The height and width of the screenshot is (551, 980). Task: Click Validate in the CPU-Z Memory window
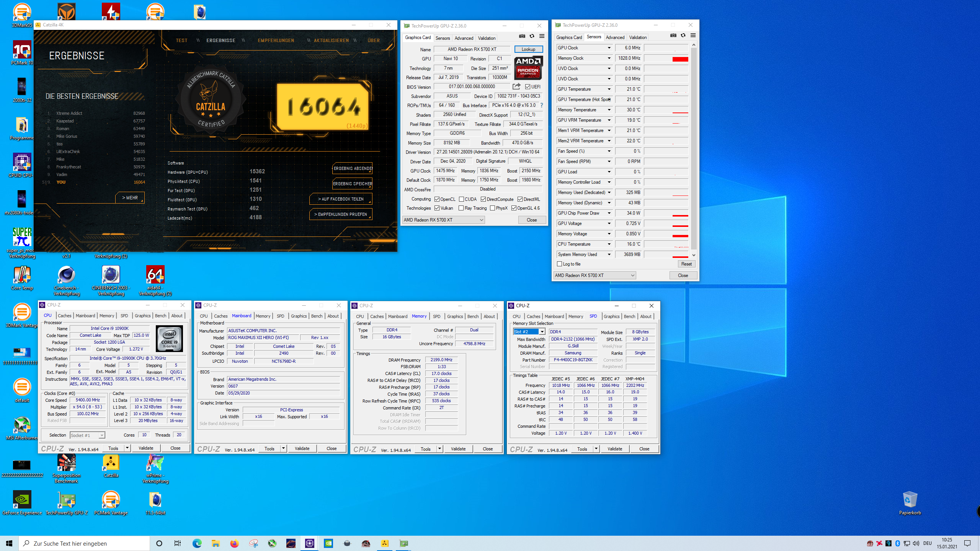458,449
